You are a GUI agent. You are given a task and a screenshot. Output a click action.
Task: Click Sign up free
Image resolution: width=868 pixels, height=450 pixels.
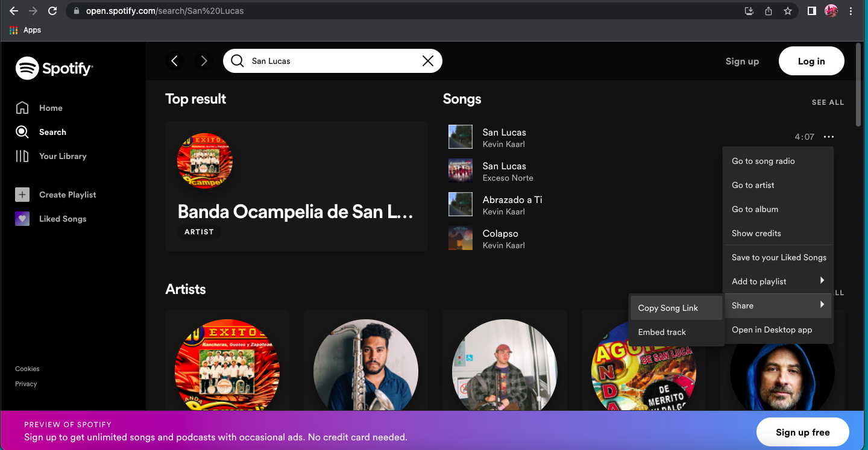point(803,432)
